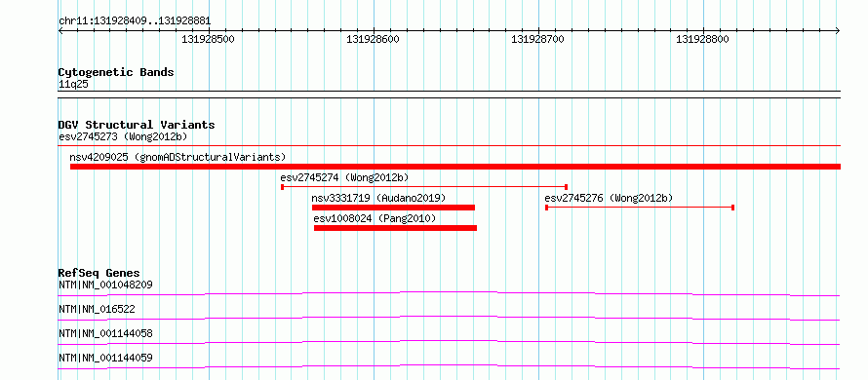Click the NTM|NM_001144058 gene label
This screenshot has height=380, width=868.
pyautogui.click(x=105, y=333)
